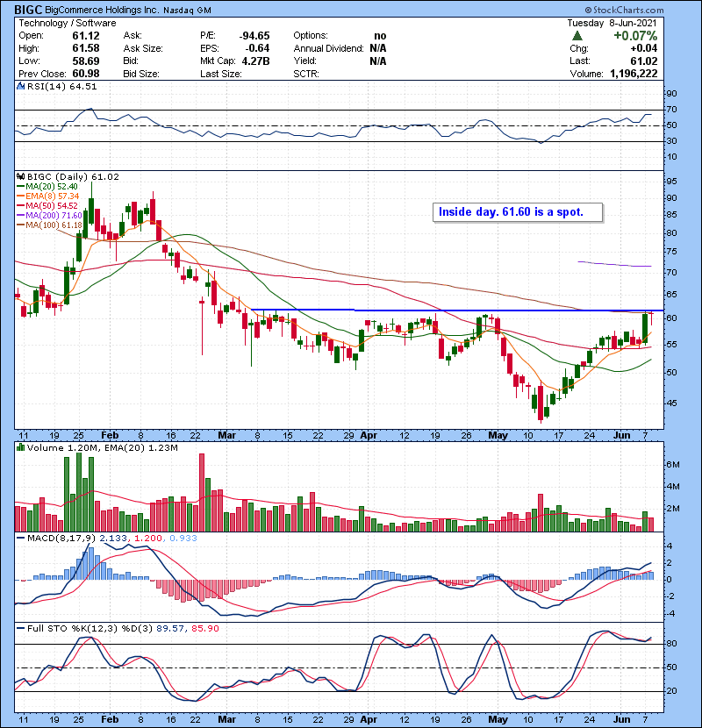
Task: Click the Last value 61.02
Action: tap(643, 61)
